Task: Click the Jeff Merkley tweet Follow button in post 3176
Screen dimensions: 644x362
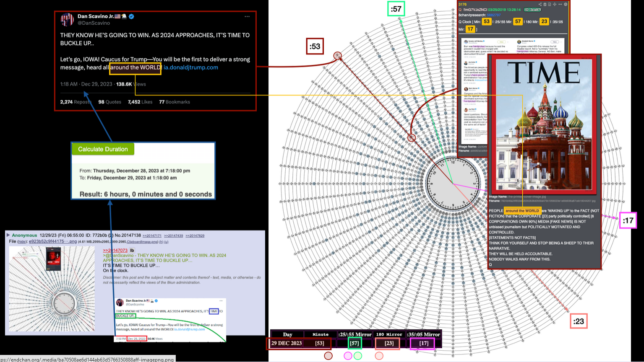Action: tap(501, 42)
